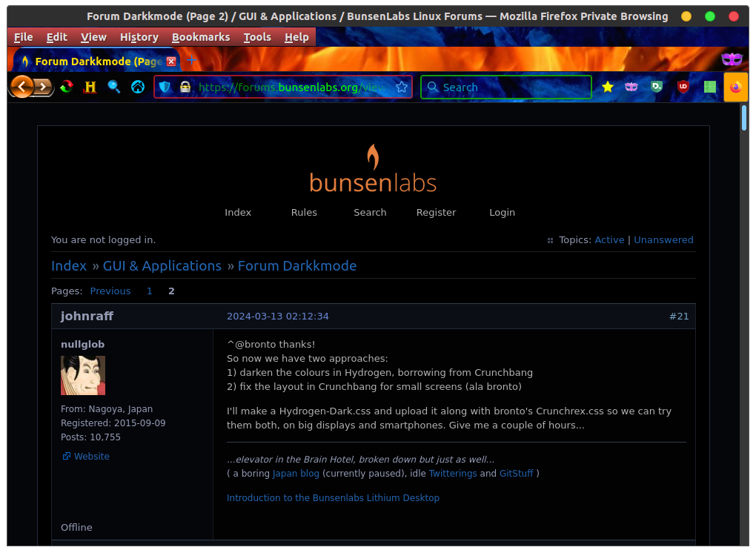756x553 pixels.
Task: Open the Edit menu
Action: (56, 37)
